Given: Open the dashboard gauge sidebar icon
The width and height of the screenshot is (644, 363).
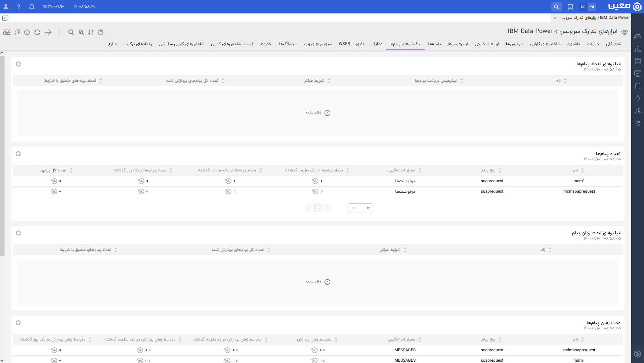Looking at the screenshot, I should (638, 36).
